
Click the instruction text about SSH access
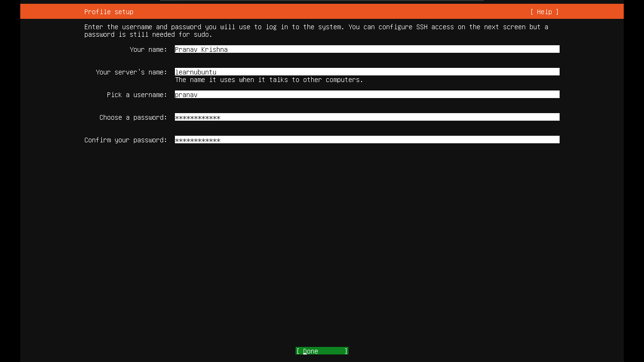tap(316, 31)
